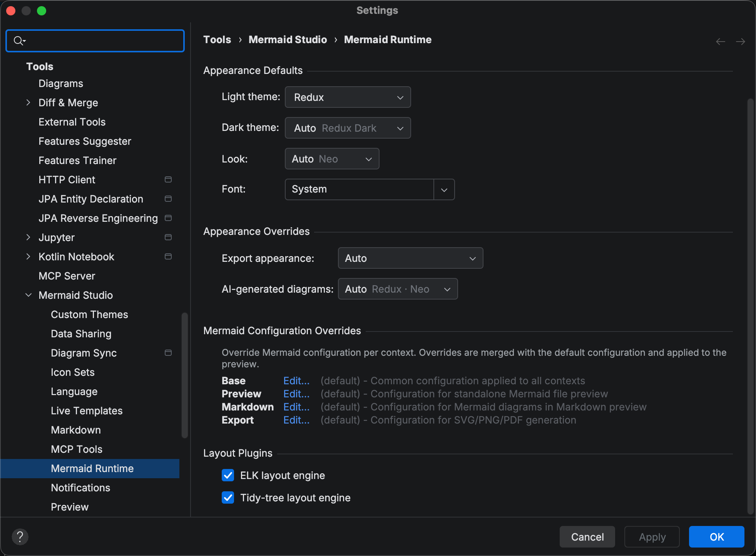
Task: Expand the Kotlin Notebook node
Action: pyautogui.click(x=28, y=256)
